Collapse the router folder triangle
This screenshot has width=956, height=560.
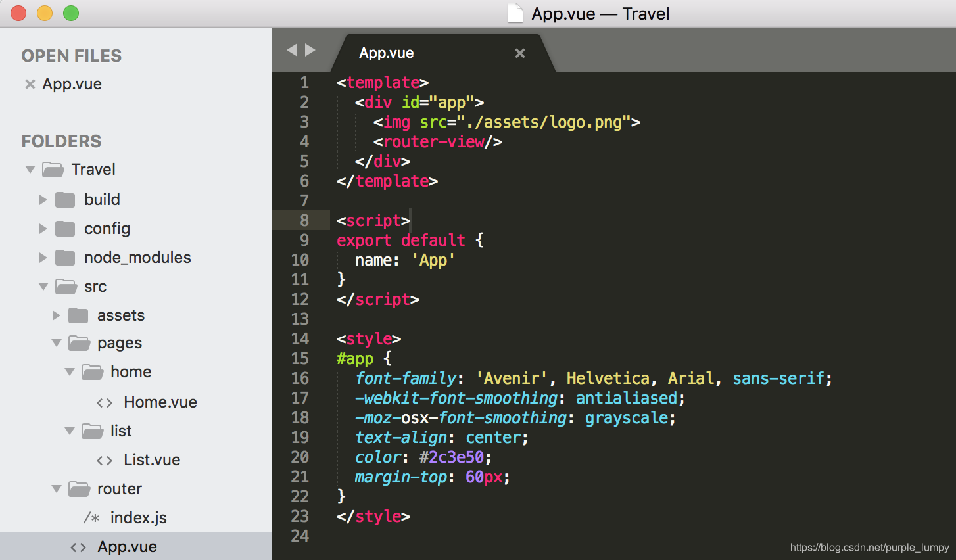(x=57, y=489)
